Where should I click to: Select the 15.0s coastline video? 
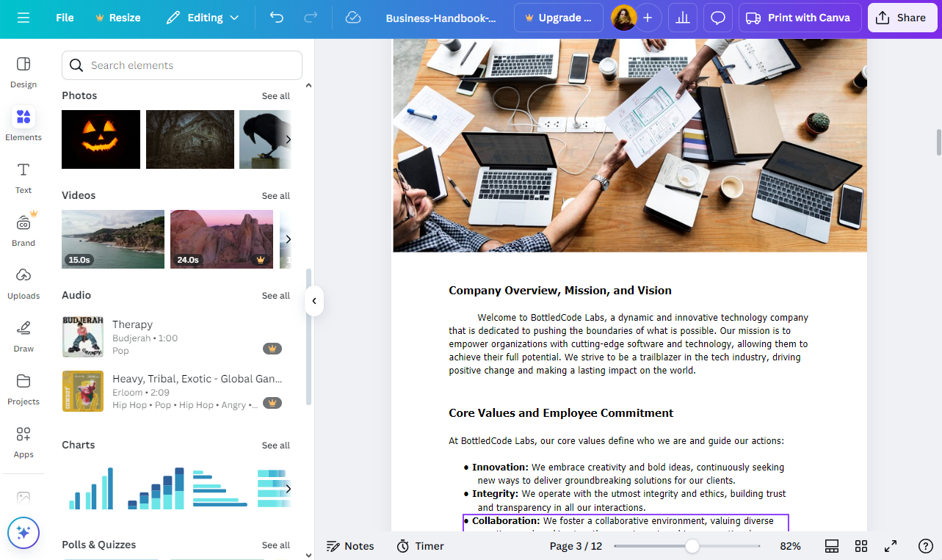[113, 239]
